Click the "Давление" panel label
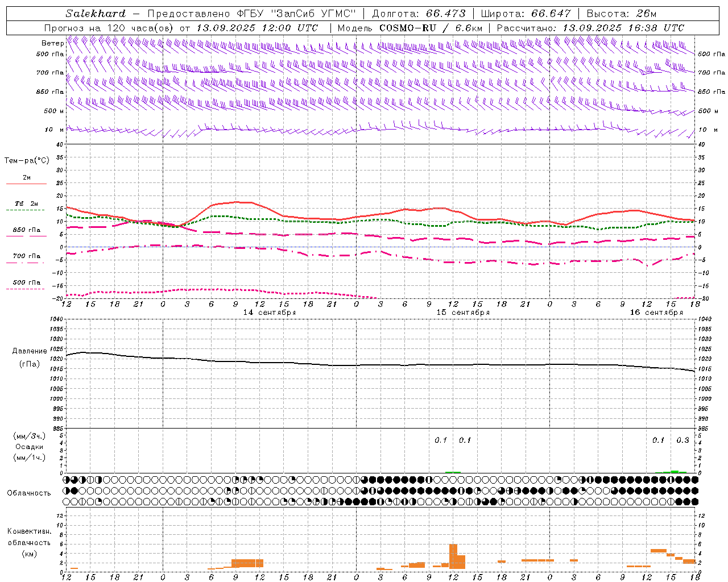Viewport: 728px width, 582px height. pos(30,351)
